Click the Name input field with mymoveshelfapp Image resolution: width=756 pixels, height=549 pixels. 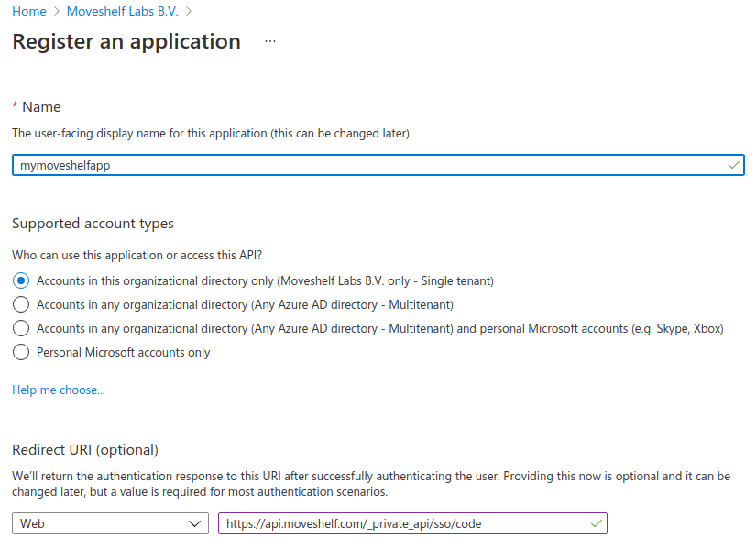coord(378,166)
